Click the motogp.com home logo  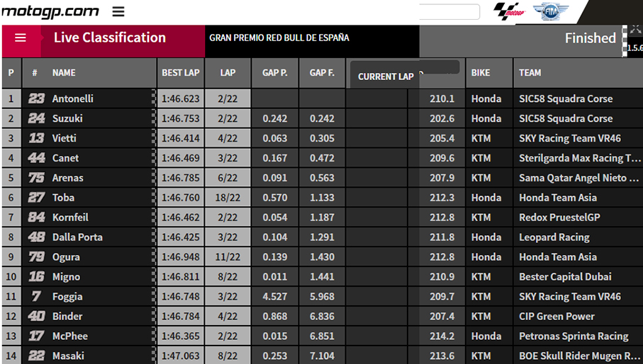(50, 11)
